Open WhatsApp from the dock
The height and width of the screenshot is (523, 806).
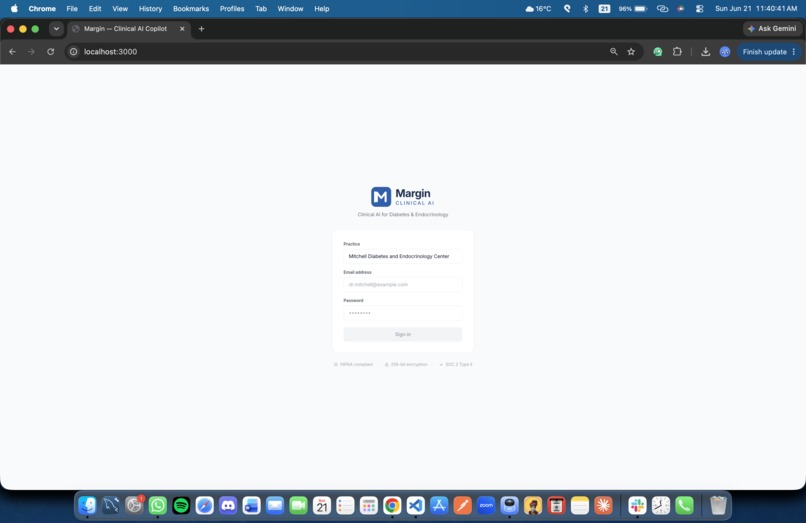coord(158,506)
